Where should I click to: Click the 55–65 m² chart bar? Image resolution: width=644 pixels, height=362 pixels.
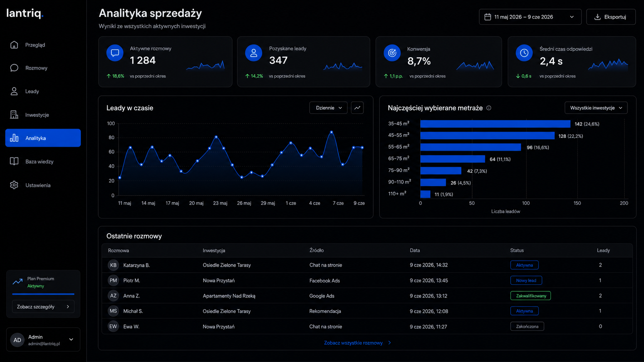tap(471, 147)
